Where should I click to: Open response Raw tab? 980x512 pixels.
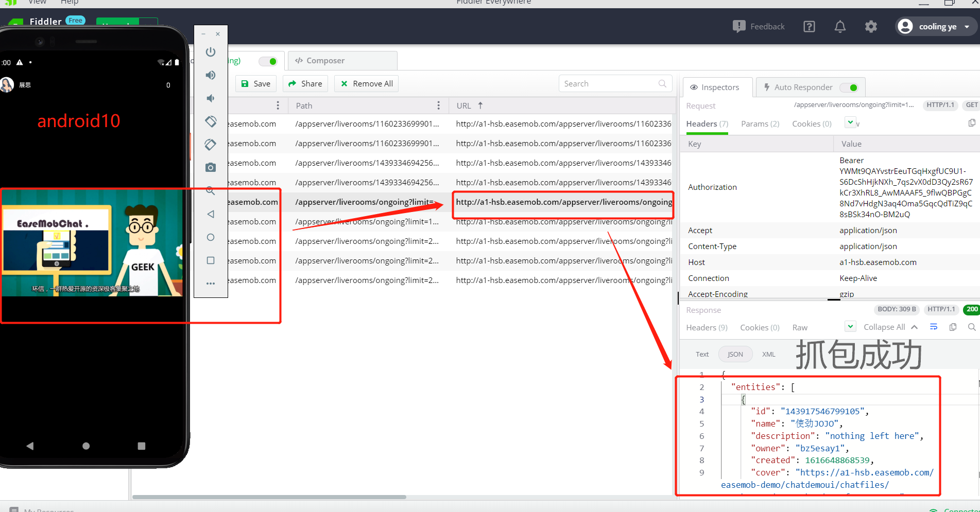point(800,328)
